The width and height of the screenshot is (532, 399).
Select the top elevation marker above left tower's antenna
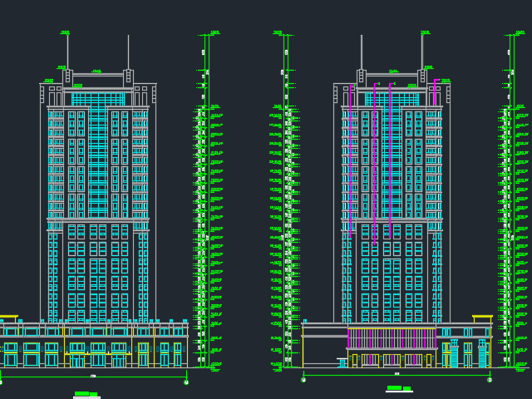pyautogui.click(x=66, y=32)
